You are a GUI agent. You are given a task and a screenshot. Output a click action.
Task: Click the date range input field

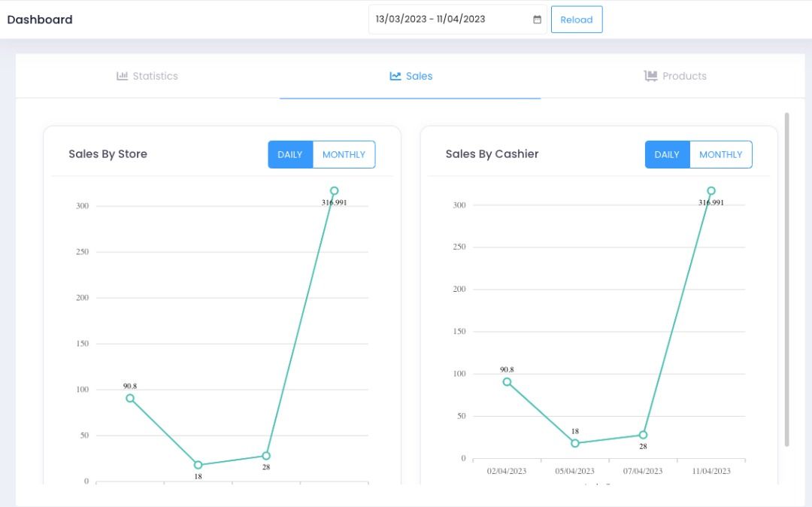[458, 20]
